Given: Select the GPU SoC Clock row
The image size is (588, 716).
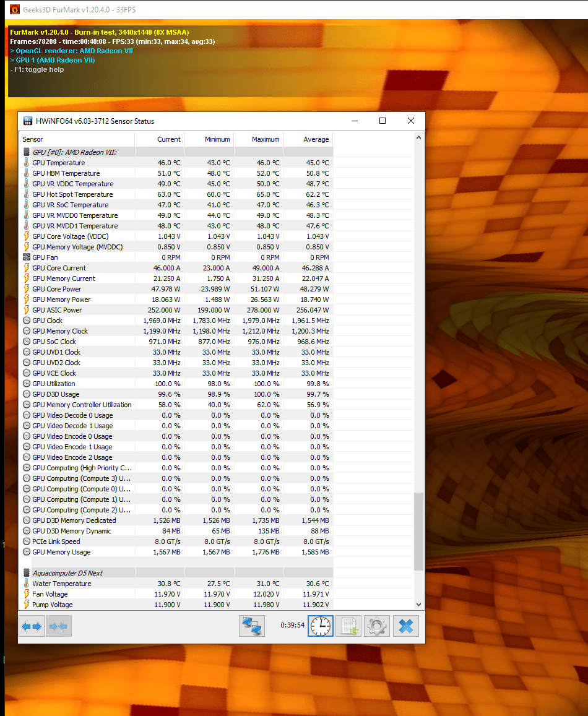Looking at the screenshot, I should (176, 342).
